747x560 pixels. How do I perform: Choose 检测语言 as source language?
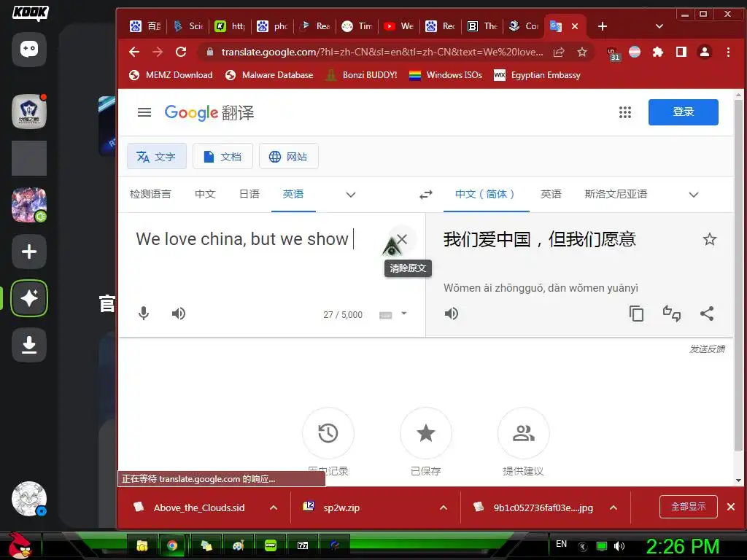click(x=150, y=194)
